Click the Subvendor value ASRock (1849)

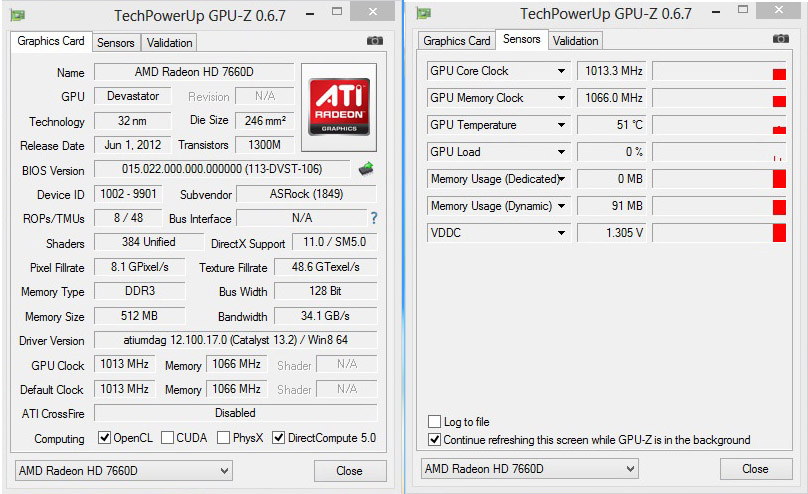[x=307, y=194]
